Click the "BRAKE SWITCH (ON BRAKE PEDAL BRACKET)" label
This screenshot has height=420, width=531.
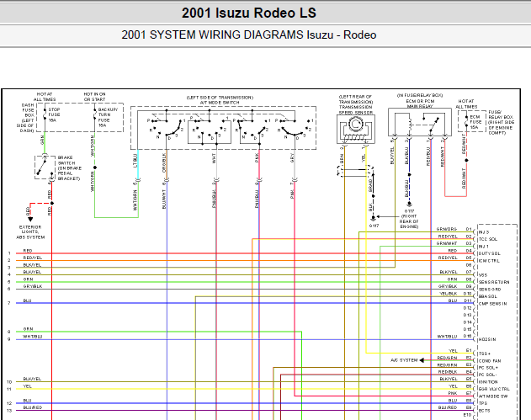tap(70, 168)
